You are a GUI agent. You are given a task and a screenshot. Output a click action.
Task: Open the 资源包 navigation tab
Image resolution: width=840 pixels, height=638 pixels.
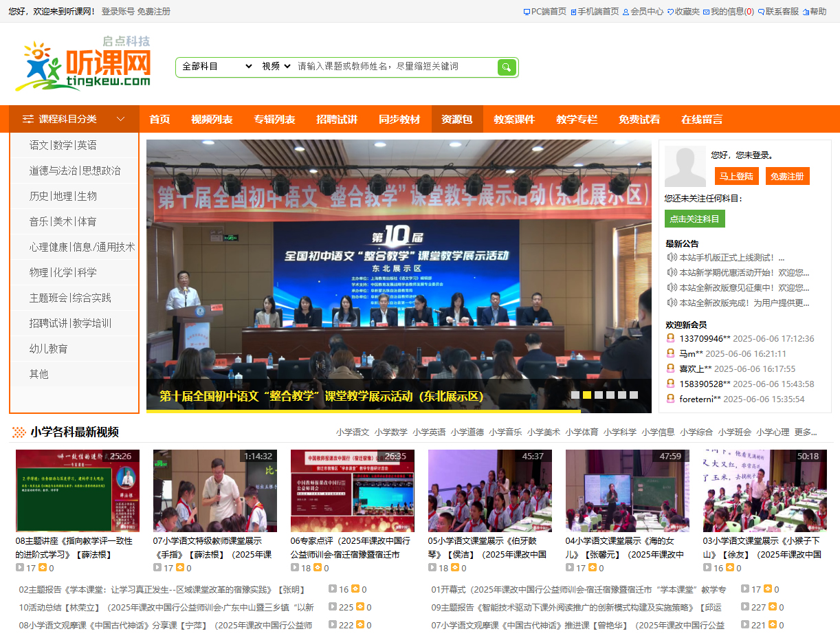(457, 119)
